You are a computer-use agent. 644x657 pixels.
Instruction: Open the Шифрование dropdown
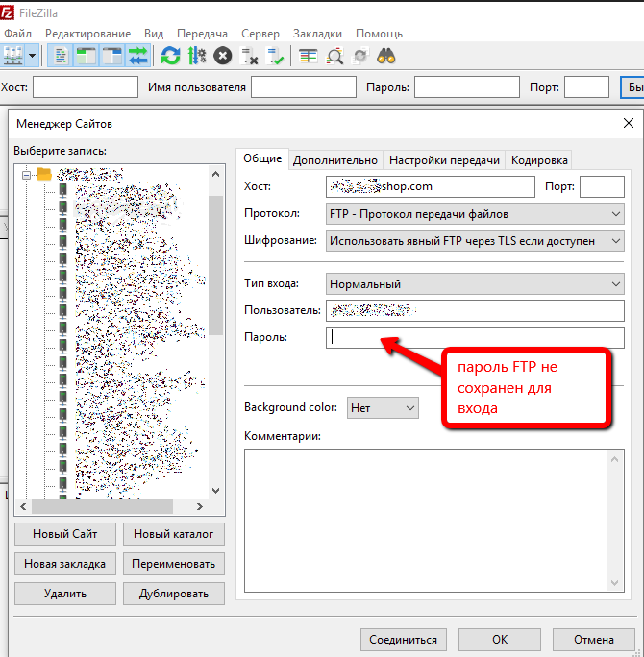coord(475,241)
